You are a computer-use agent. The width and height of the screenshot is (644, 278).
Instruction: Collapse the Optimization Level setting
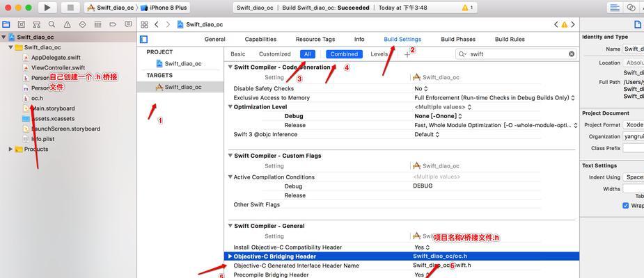(230, 107)
